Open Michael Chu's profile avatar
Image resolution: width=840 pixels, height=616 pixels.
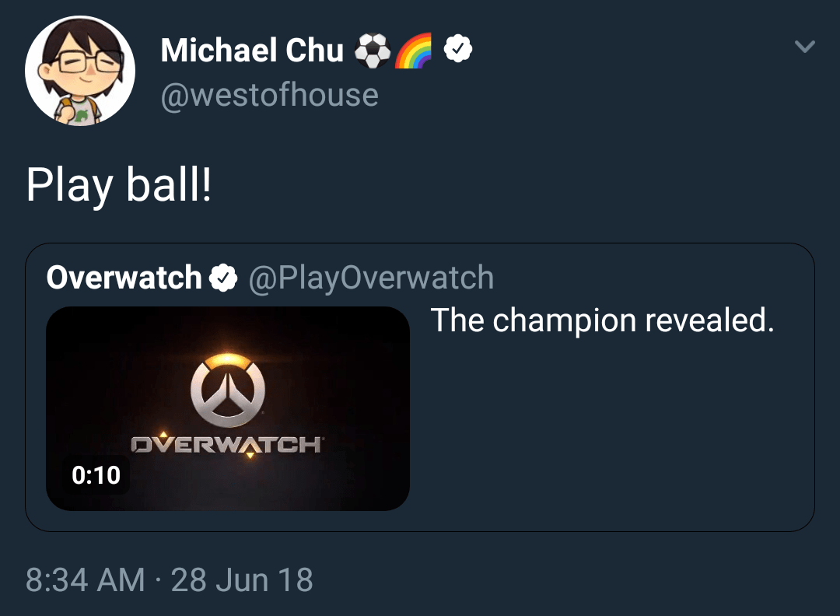click(80, 71)
